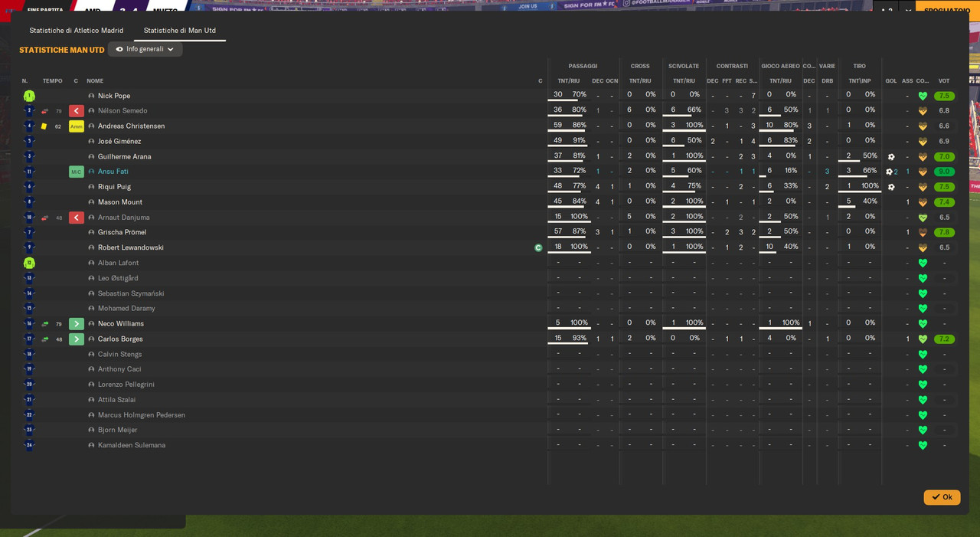
Task: Open Robert Lewandowski's player info icon
Action: (x=91, y=247)
